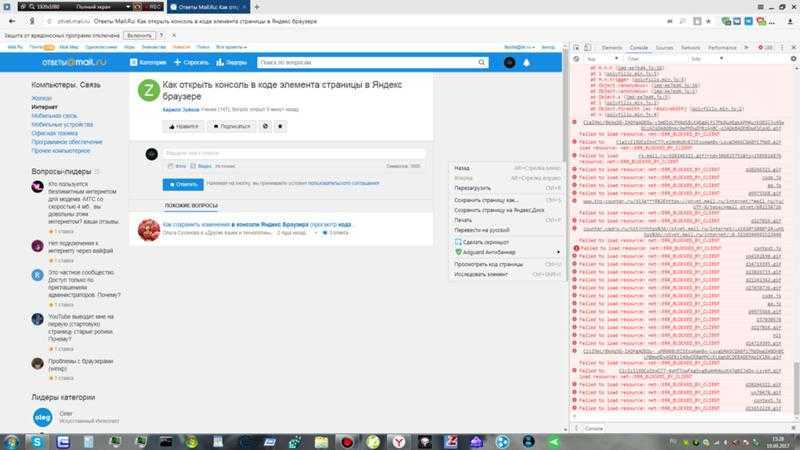
Task: Choose Сделать скриншот in the context menu
Action: tap(507, 242)
